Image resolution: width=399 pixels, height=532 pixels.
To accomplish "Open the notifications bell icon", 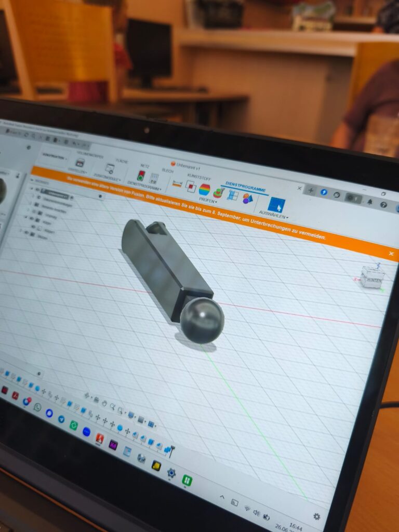I will 370,201.
